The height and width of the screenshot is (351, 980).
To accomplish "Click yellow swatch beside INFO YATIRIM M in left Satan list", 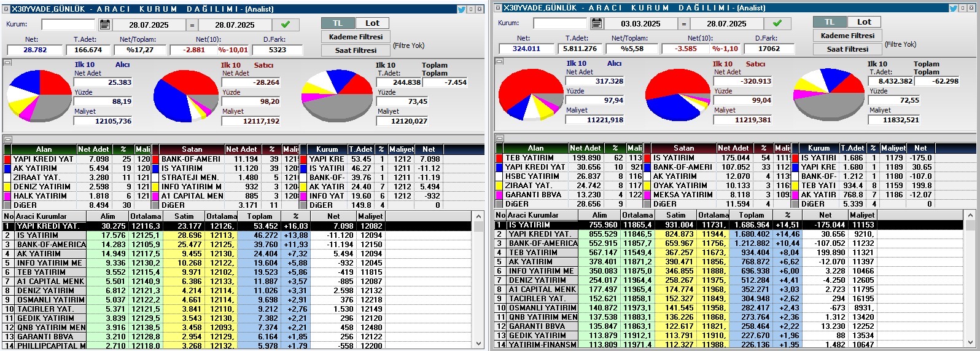I will pyautogui.click(x=155, y=187).
